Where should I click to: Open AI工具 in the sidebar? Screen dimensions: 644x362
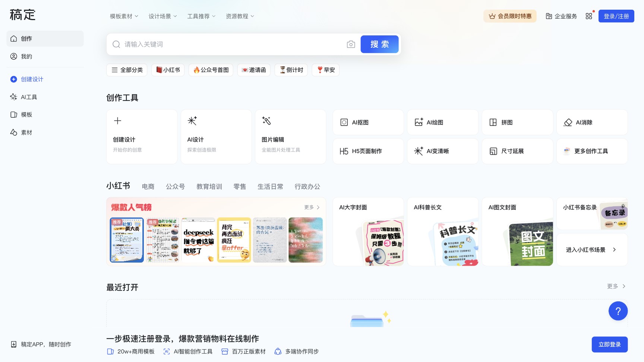pyautogui.click(x=28, y=97)
